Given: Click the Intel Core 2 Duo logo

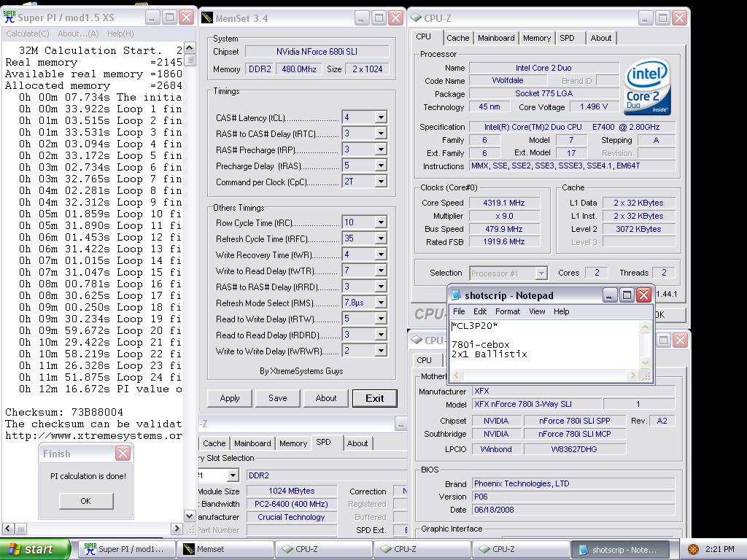Looking at the screenshot, I should point(648,87).
